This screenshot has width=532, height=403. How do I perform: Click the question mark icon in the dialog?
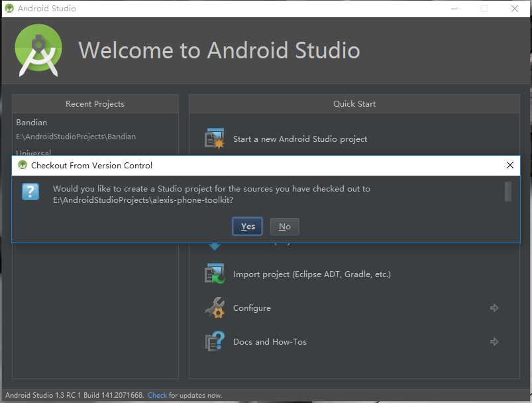click(30, 192)
